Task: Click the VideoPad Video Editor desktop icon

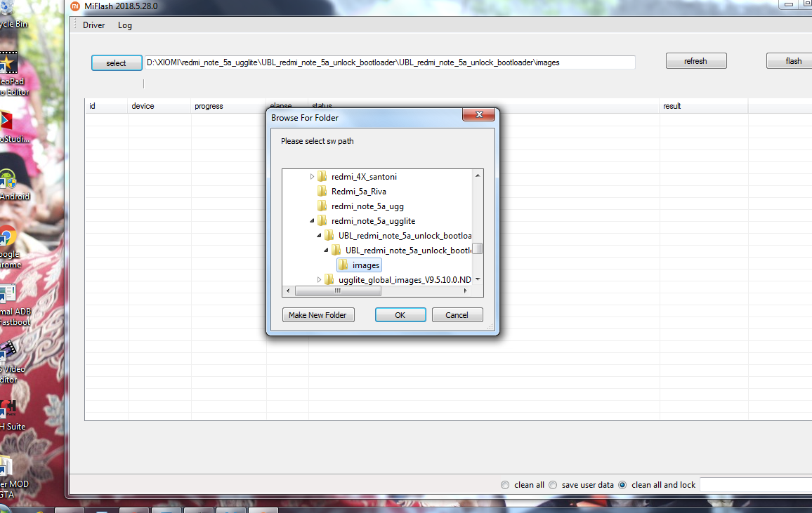Action: [8, 63]
